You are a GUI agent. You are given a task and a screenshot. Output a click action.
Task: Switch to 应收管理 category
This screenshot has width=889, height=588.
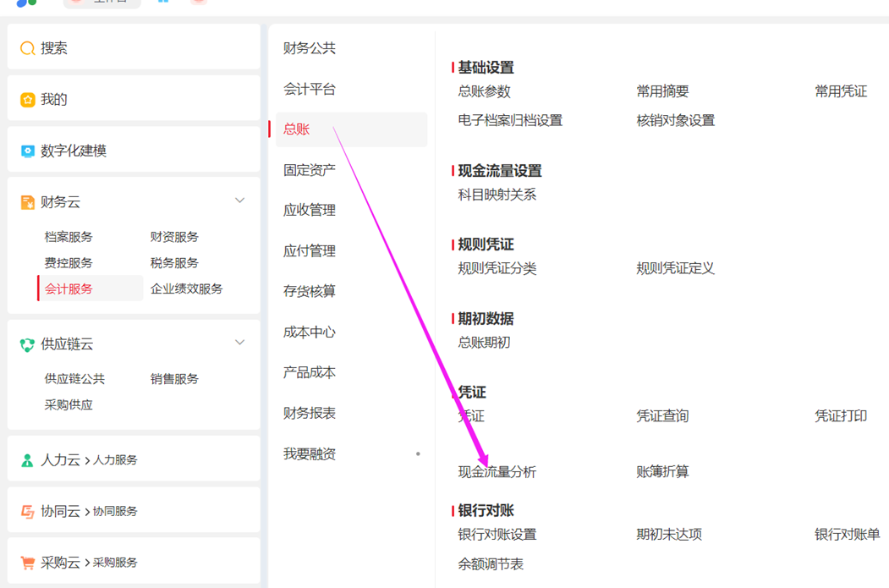[310, 211]
